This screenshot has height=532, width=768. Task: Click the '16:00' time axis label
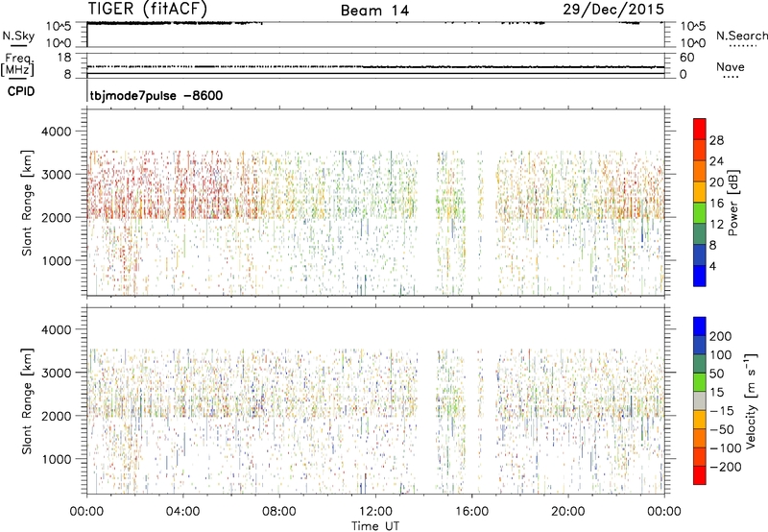pyautogui.click(x=471, y=512)
